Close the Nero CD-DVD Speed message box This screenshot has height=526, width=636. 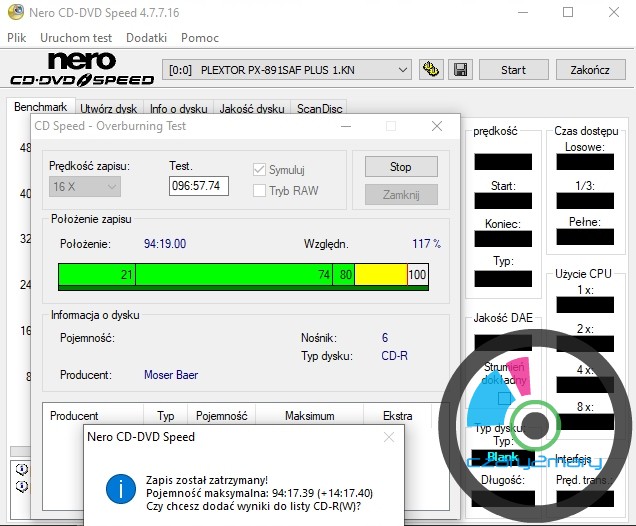click(388, 437)
